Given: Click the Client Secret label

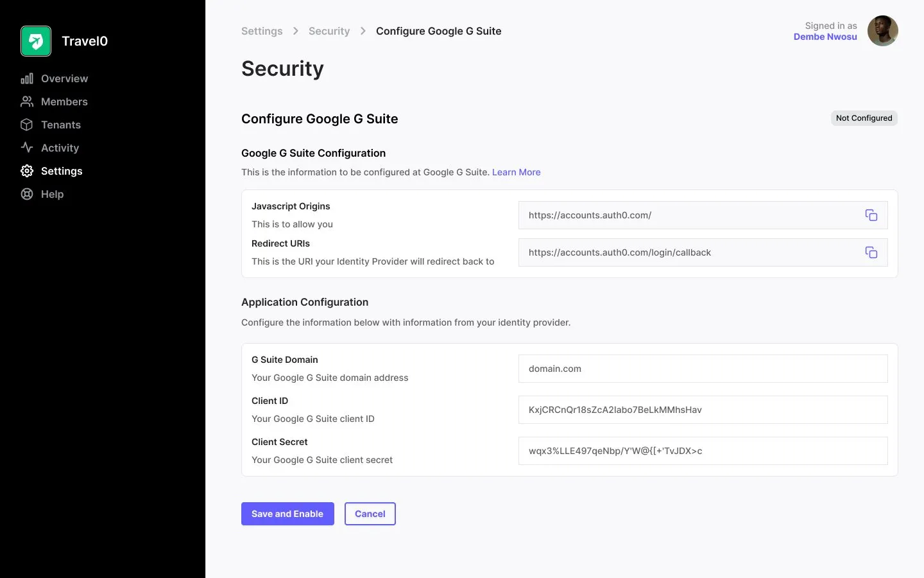Looking at the screenshot, I should pyautogui.click(x=279, y=442).
